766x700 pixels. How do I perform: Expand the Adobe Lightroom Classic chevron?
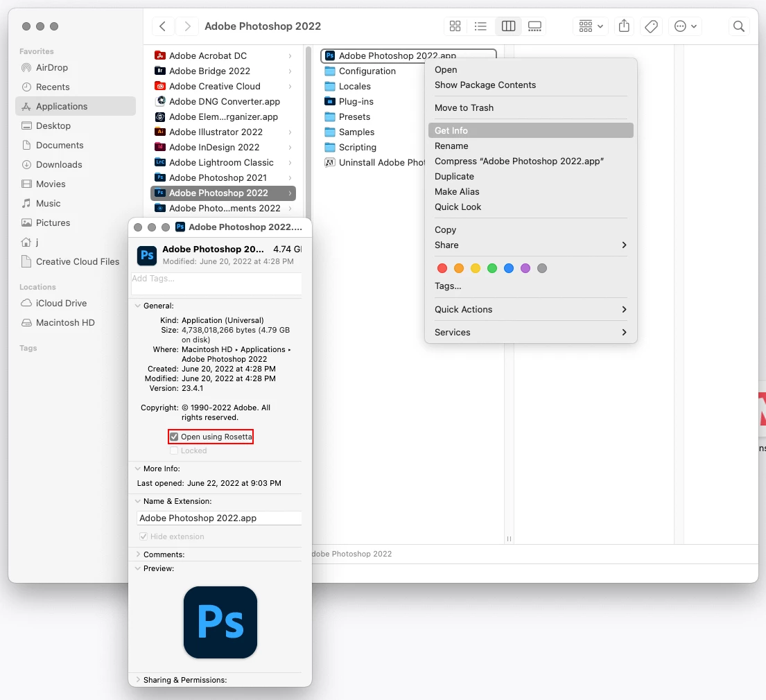tap(290, 163)
